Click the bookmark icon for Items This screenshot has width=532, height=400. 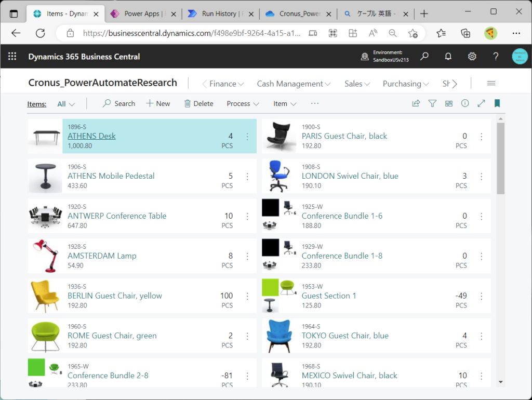pyautogui.click(x=497, y=103)
